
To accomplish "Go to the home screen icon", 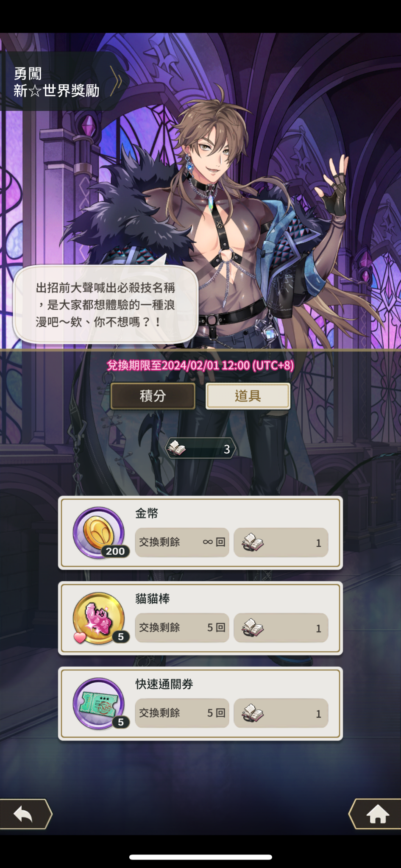I will [x=377, y=814].
